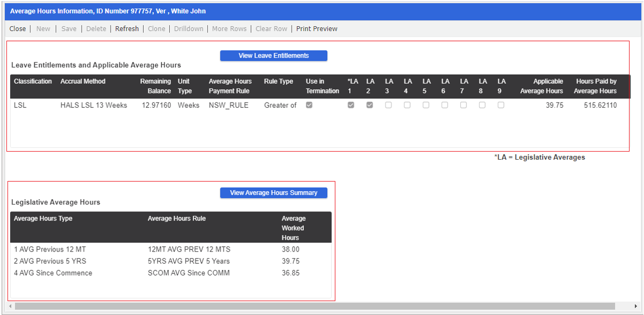Click the Drilldown command

tap(189, 28)
